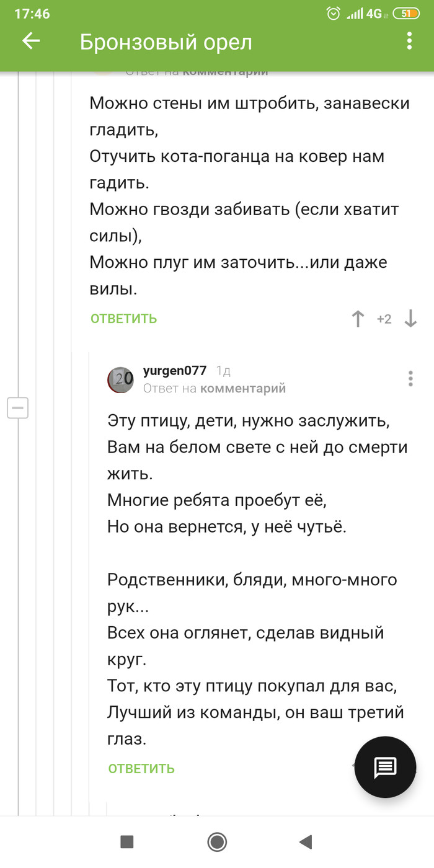The image size is (434, 868).
Task: Tap the +2 comment rating score
Action: point(384,319)
